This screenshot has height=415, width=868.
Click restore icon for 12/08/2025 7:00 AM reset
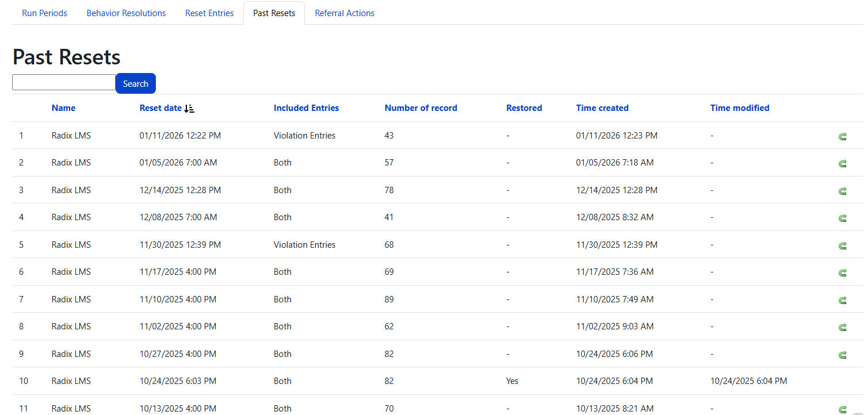point(843,218)
